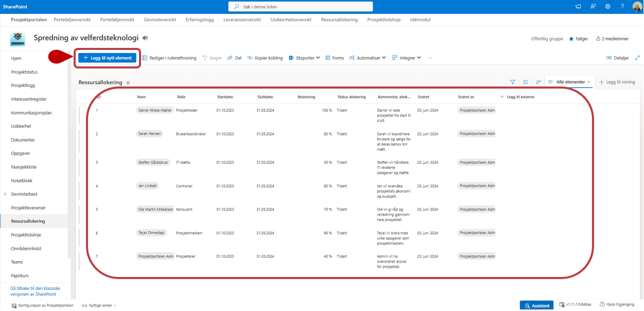The height and width of the screenshot is (311, 644).
Task: Click the more options ellipsis in toolbar
Action: (430, 58)
